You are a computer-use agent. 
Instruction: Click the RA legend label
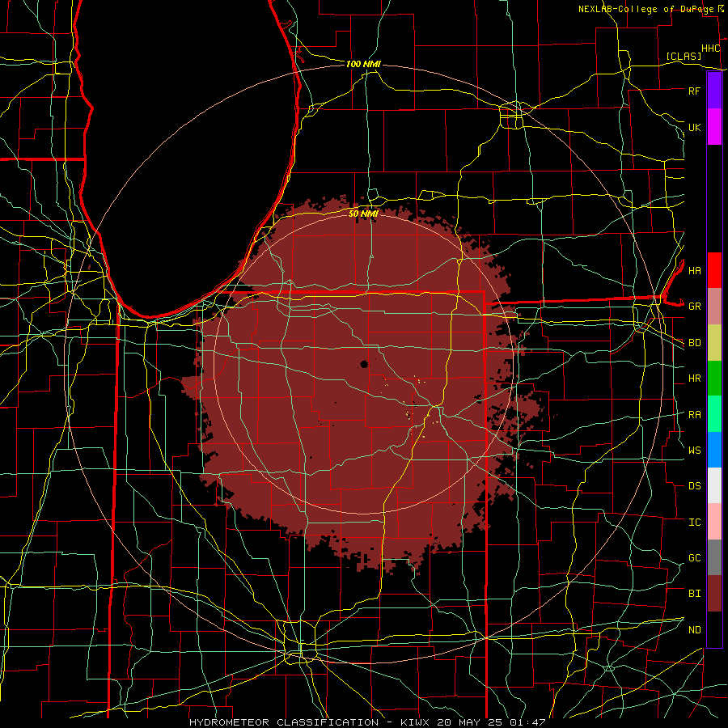(694, 415)
